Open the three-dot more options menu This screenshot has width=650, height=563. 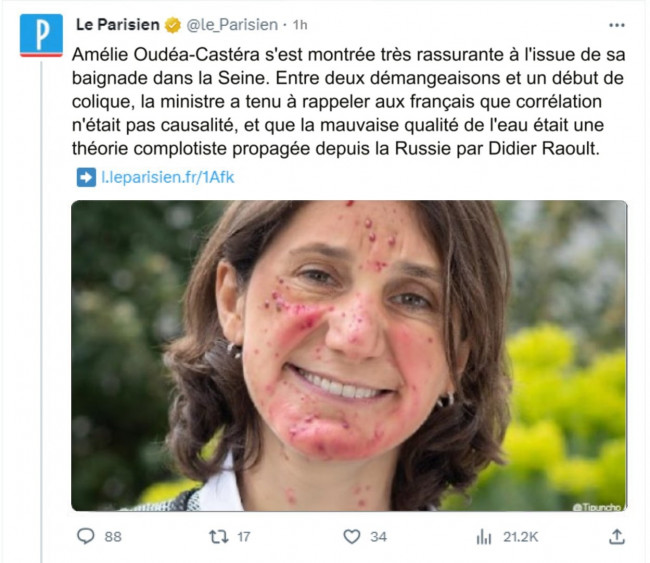[616, 25]
